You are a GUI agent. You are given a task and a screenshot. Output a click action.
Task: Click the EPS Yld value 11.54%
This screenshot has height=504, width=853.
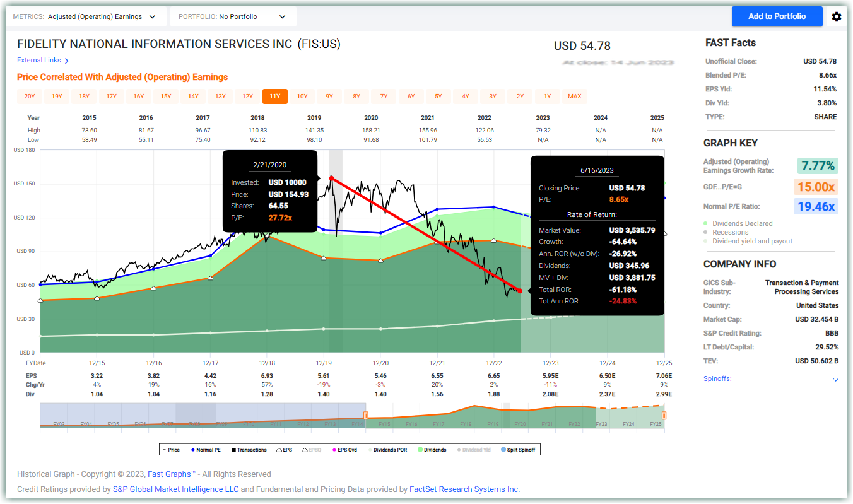825,89
